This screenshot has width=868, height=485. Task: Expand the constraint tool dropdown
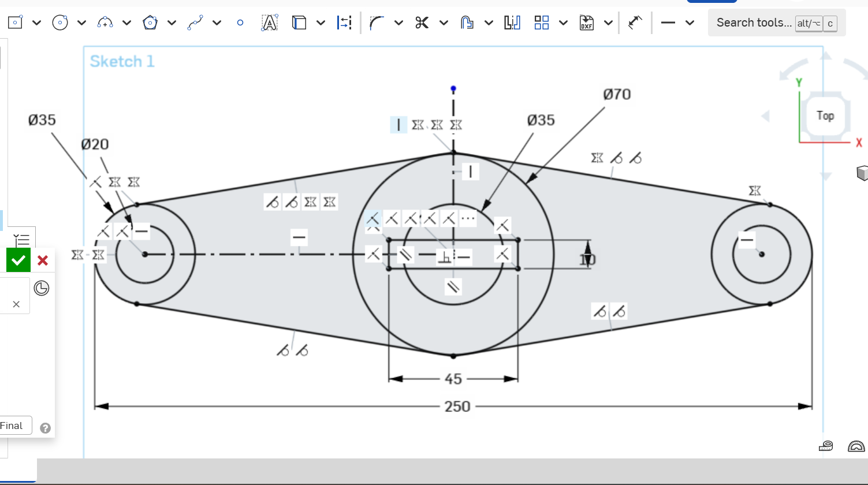tap(690, 23)
